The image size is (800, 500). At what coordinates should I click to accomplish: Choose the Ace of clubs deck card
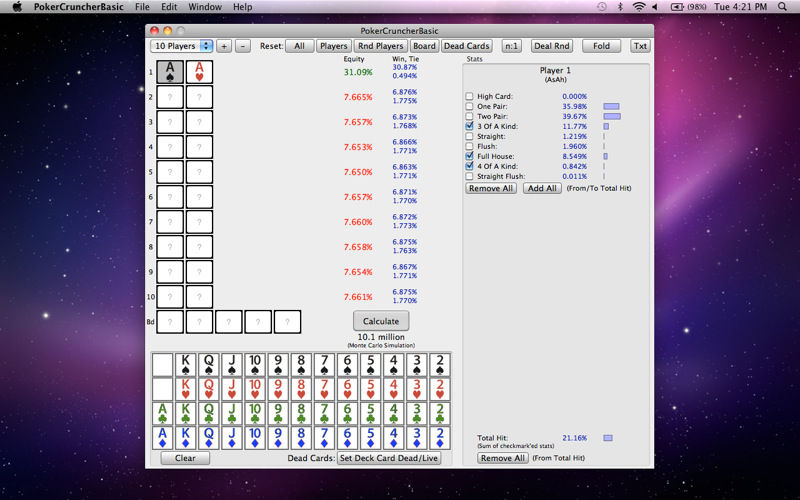tap(163, 413)
